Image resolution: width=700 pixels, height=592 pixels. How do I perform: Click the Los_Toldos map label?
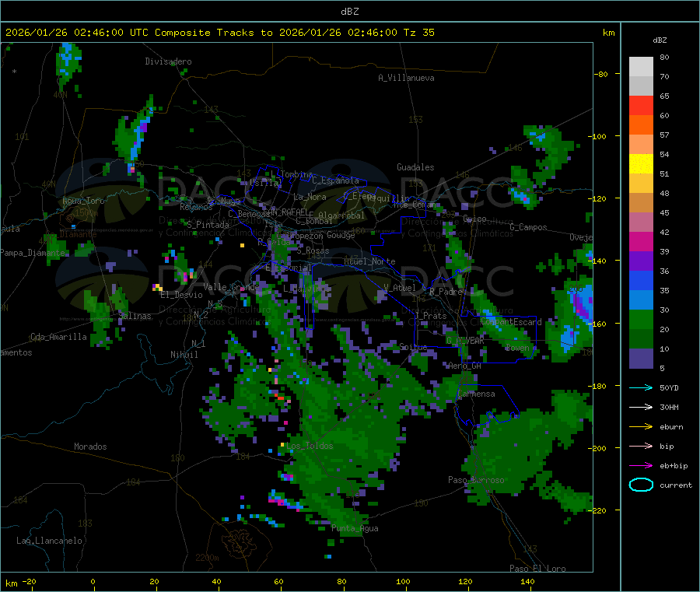click(x=310, y=446)
